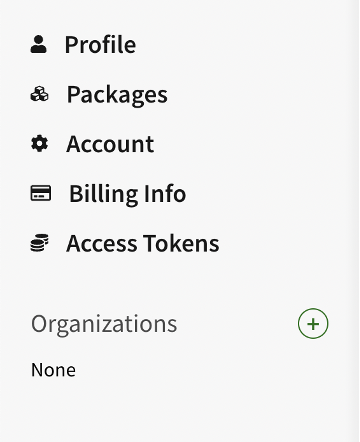Click the Account text link
Image resolution: width=360 pixels, height=442 pixels.
(x=110, y=144)
